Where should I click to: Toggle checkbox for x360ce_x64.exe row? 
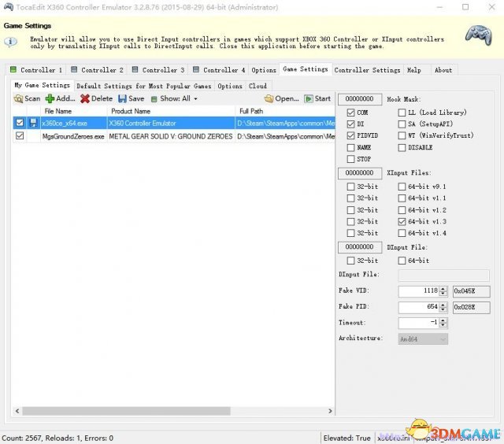coord(20,123)
